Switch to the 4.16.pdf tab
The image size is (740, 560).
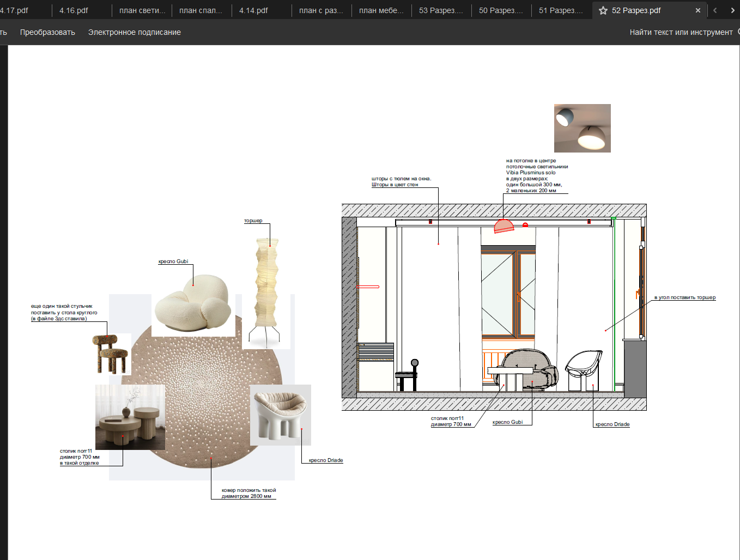tap(74, 10)
